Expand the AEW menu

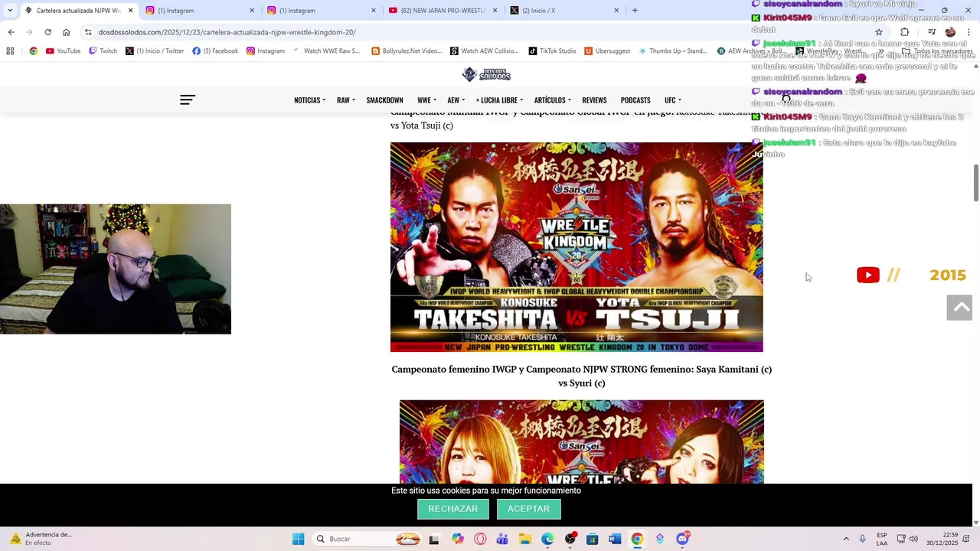click(456, 100)
